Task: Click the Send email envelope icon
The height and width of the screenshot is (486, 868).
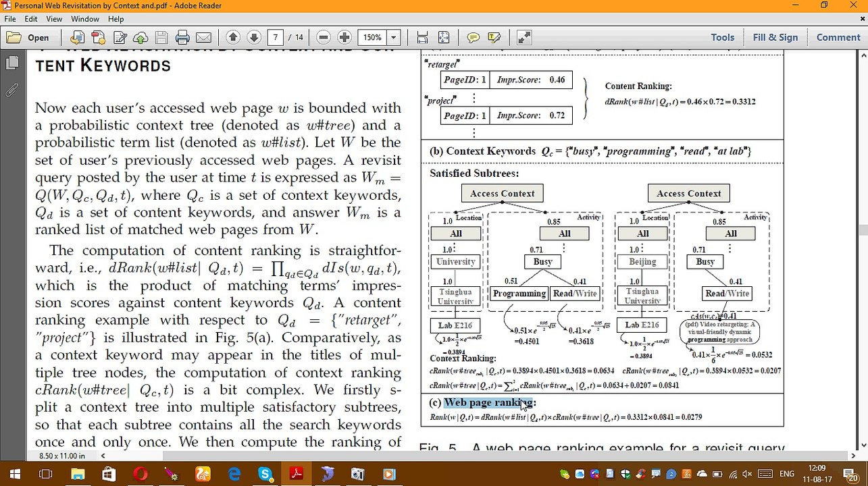Action: point(203,38)
